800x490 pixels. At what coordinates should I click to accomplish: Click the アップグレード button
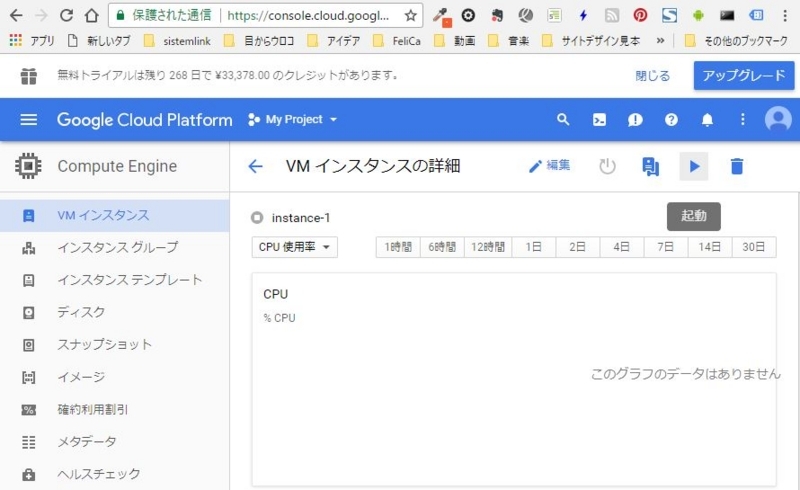coord(744,76)
